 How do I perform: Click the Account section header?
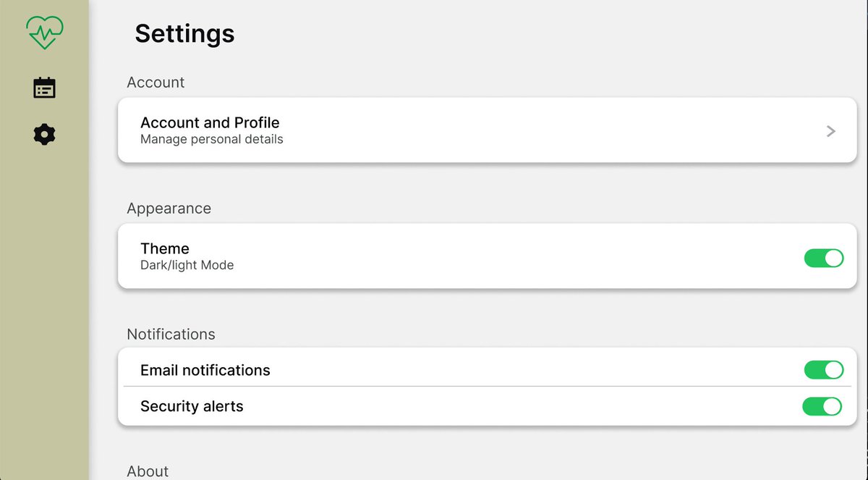click(x=156, y=83)
